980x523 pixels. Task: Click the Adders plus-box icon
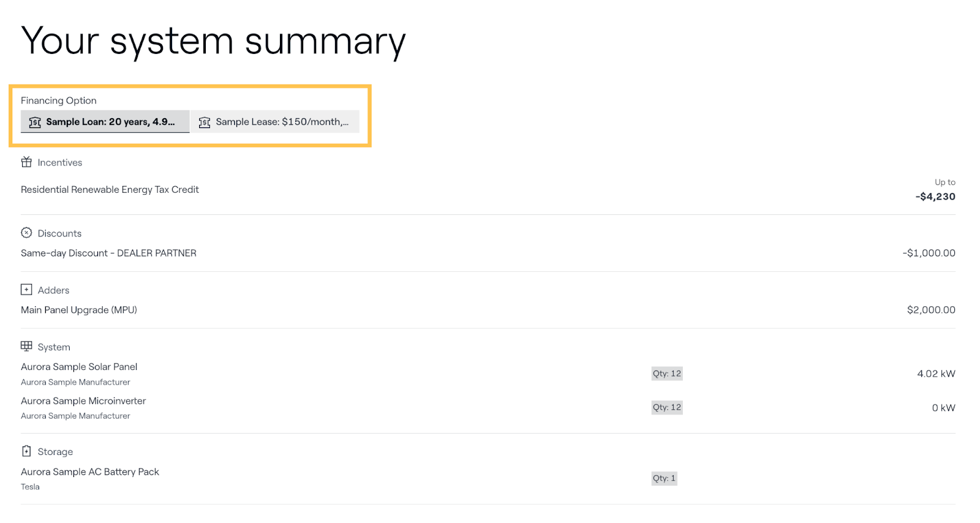26,290
